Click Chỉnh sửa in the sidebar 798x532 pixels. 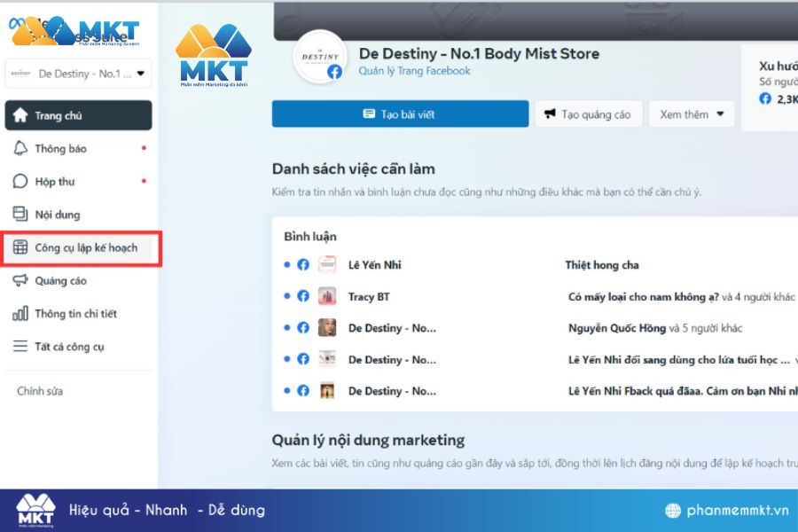40,391
